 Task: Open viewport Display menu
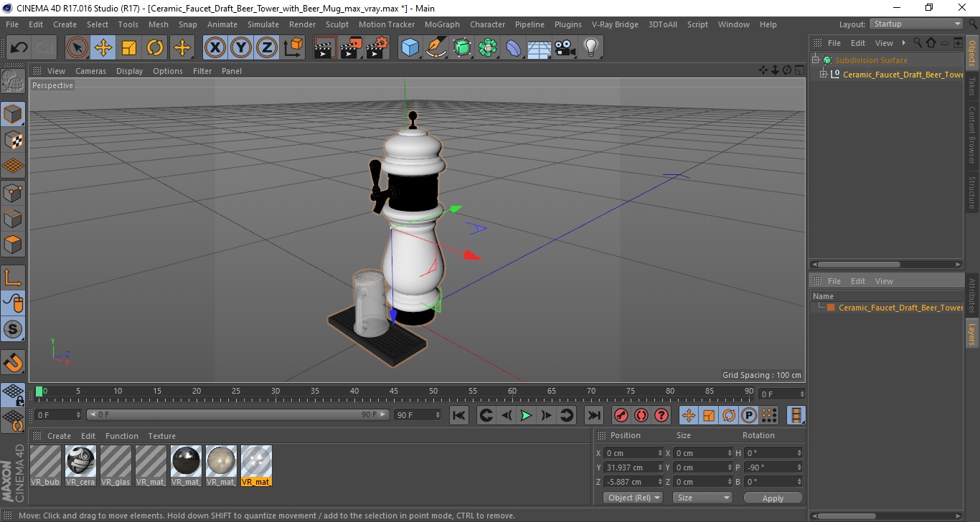coord(130,71)
